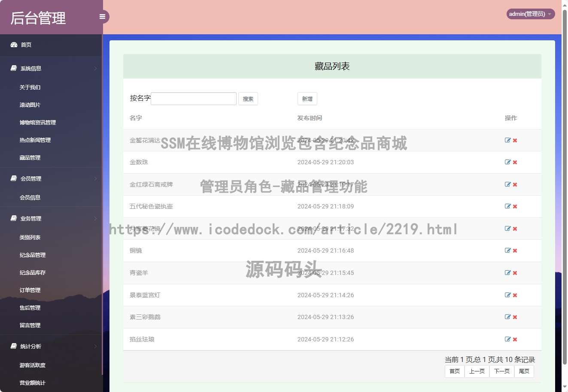Click the timestamp 2024-05-29 21:12:26

325,339
